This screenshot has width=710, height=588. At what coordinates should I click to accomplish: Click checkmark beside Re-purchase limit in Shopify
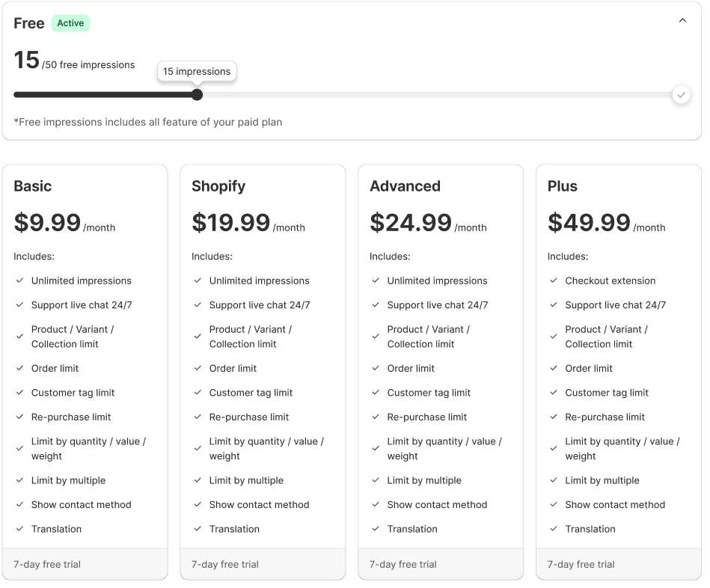tap(198, 417)
